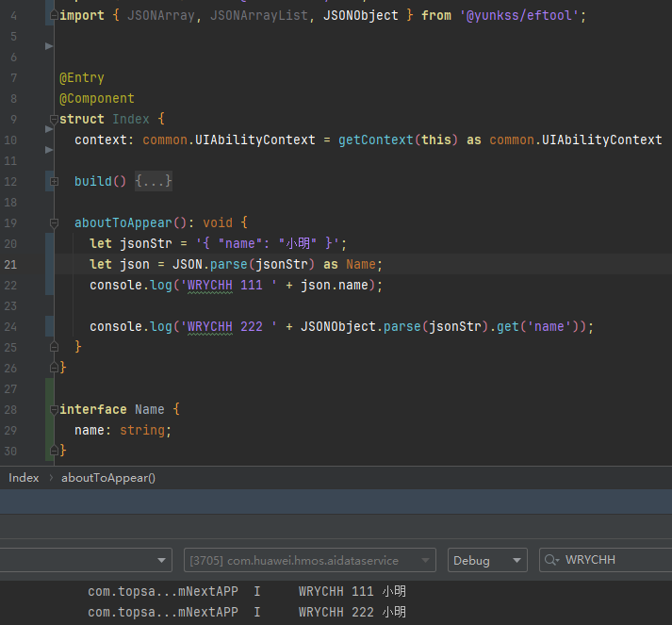Click the fold end marker on line 30
The height and width of the screenshot is (625, 672).
(x=54, y=450)
